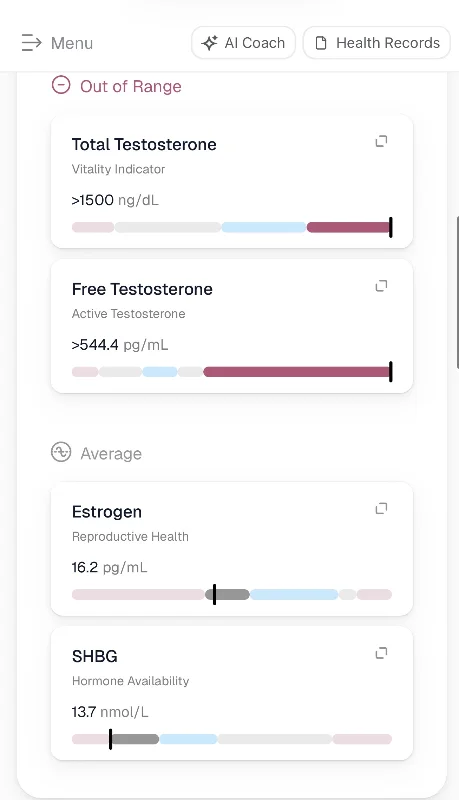Open the Health Records button
This screenshot has height=800, width=459.
(x=376, y=43)
